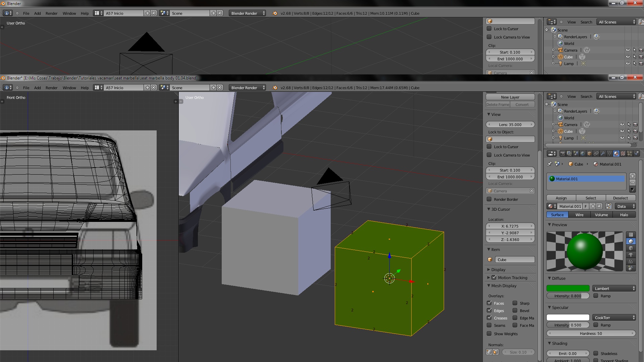Screen dimensions: 644x362
Task: Click the New Layer button
Action: pyautogui.click(x=510, y=97)
